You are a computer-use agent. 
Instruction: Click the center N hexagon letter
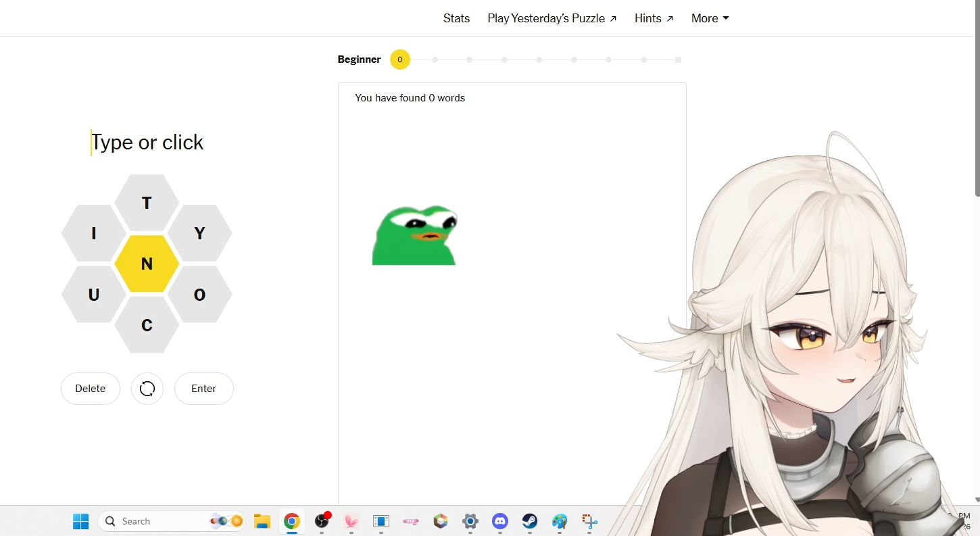click(147, 264)
